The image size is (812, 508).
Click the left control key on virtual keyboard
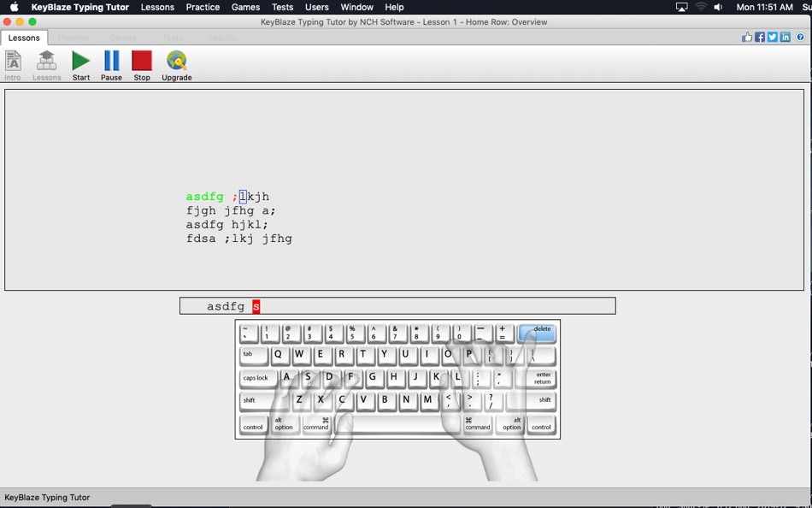pos(253,424)
